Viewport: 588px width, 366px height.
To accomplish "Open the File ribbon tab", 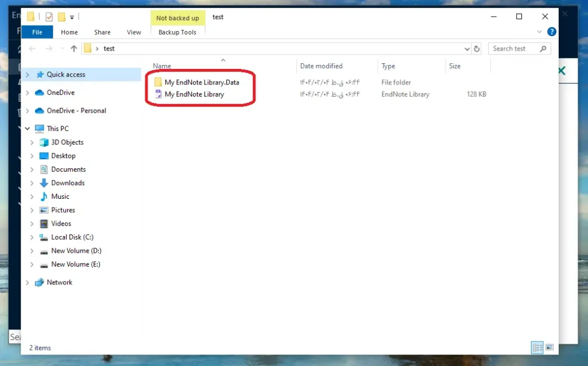I will pos(37,32).
